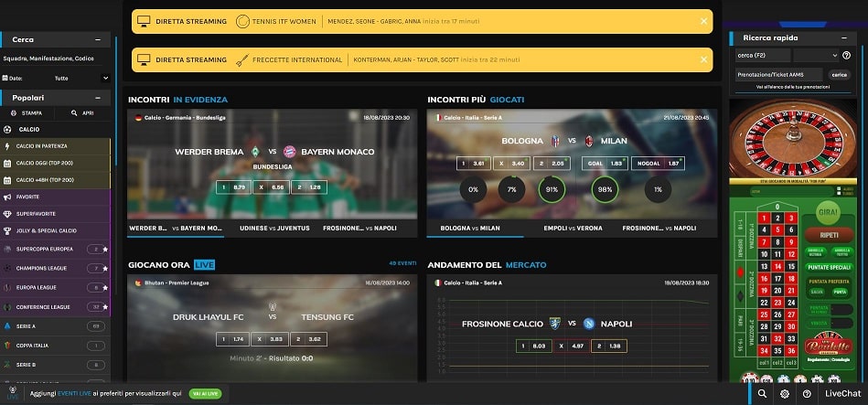Screen dimensions: 868x405
Task: Switch to Empoli vs Verona tab
Action: pyautogui.click(x=573, y=228)
